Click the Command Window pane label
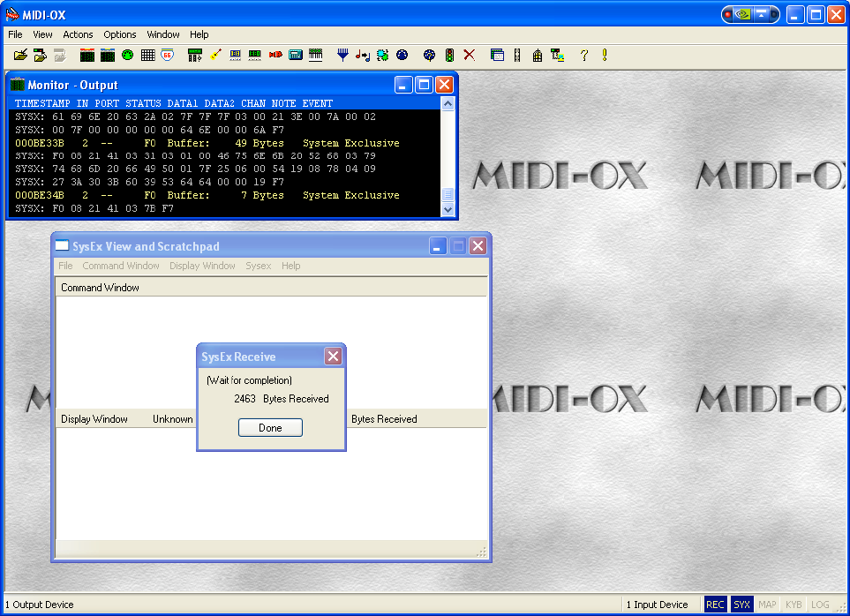 click(x=100, y=288)
